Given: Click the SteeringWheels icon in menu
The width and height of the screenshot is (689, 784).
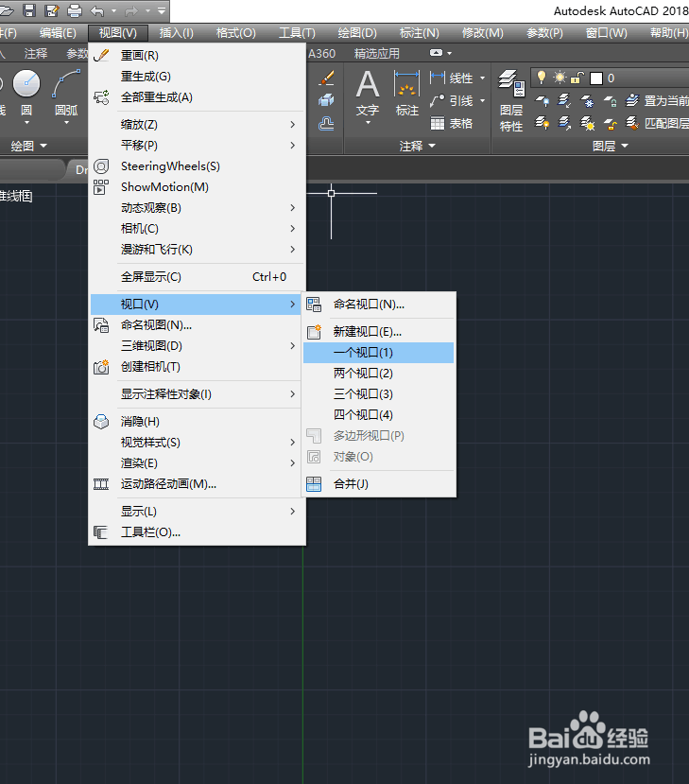Looking at the screenshot, I should click(x=101, y=166).
